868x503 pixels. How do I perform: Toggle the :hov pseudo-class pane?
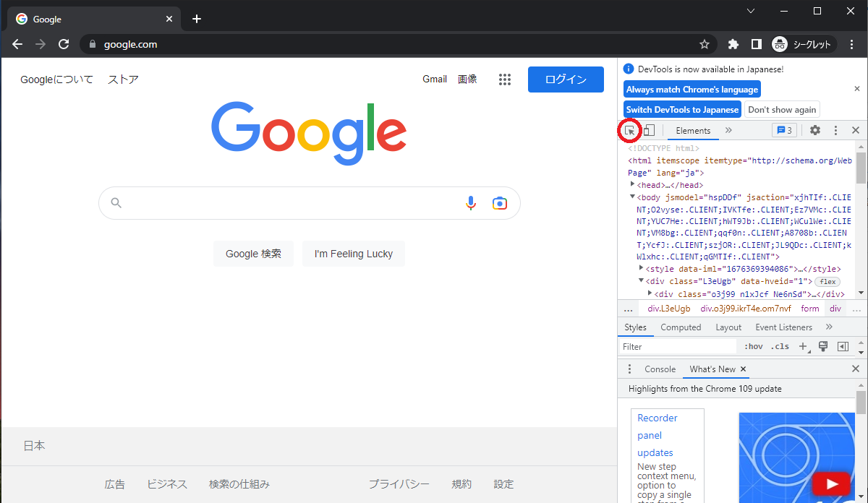pyautogui.click(x=753, y=346)
